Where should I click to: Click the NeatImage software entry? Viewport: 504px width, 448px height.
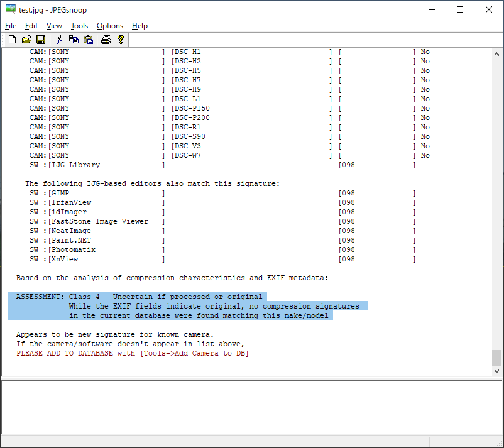222,231
